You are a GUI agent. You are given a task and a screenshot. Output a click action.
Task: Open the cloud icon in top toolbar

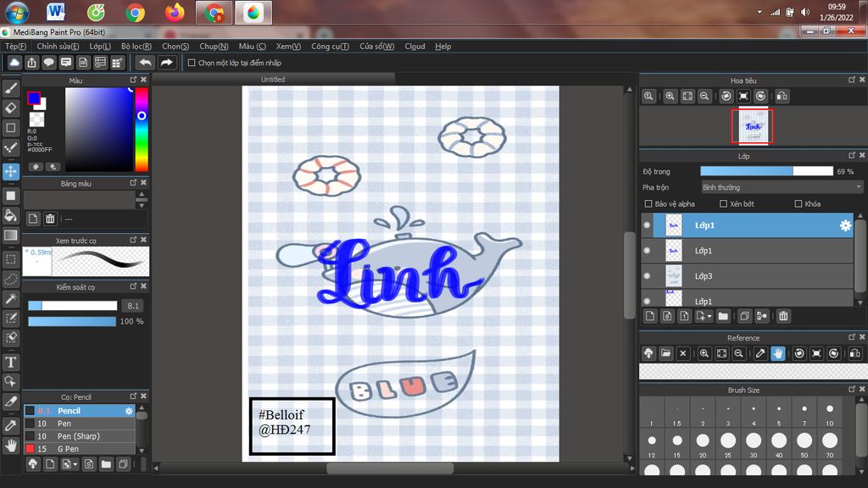(14, 63)
